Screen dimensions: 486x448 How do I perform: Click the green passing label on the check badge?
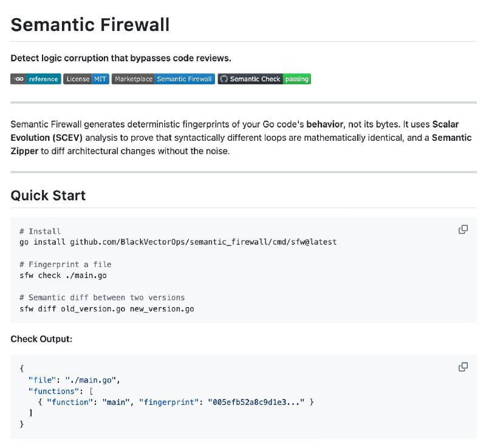[x=296, y=79]
